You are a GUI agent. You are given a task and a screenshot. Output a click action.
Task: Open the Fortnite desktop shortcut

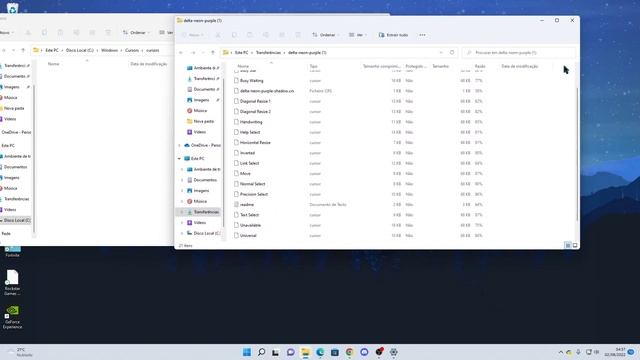pos(12,251)
